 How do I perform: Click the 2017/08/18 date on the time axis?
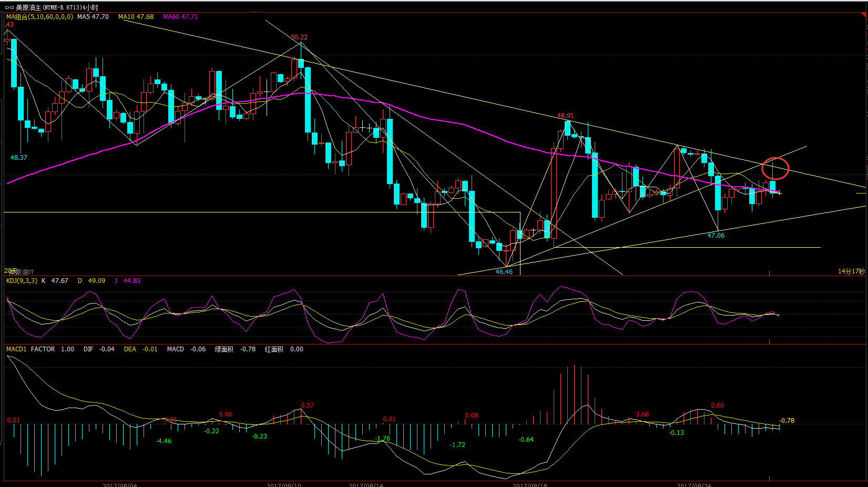[x=530, y=484]
